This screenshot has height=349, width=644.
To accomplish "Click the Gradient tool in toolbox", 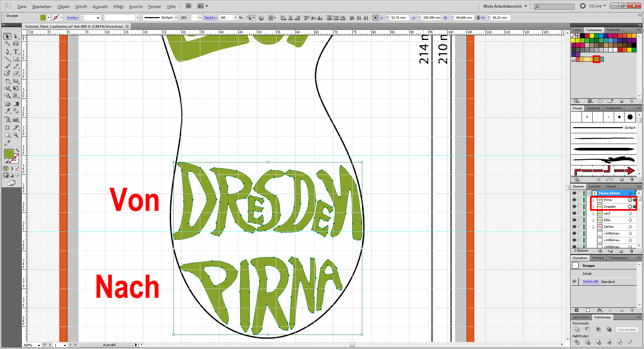I will tap(16, 104).
